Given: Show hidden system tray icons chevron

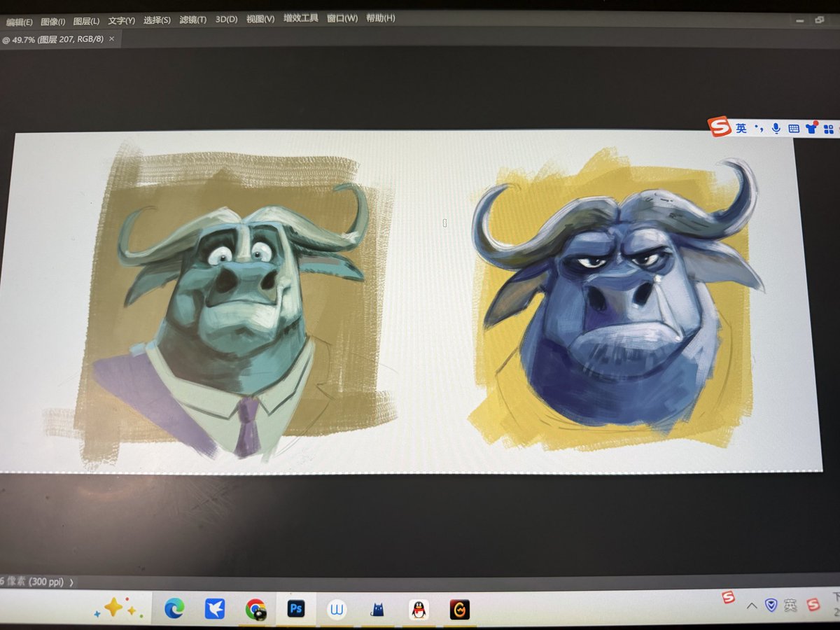Looking at the screenshot, I should (x=752, y=605).
